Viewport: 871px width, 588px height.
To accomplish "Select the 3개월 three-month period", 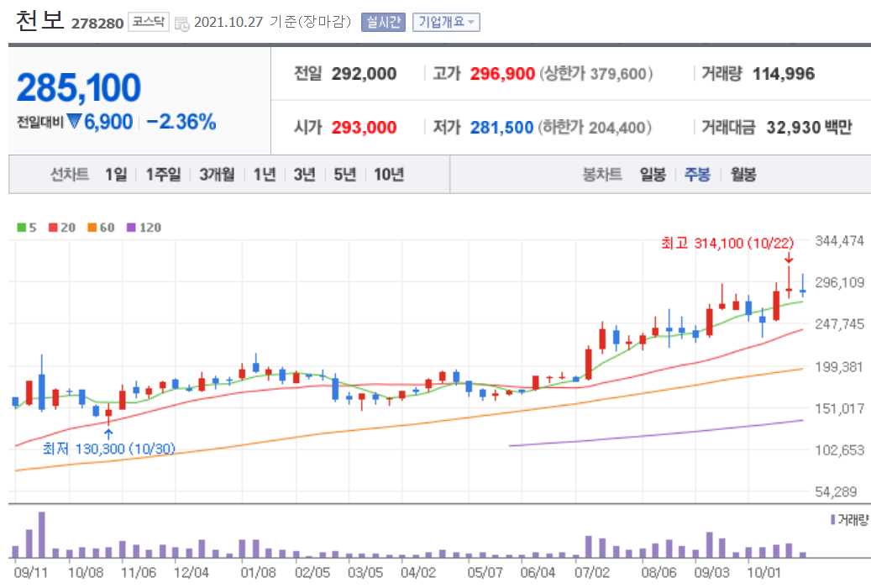I will click(x=218, y=175).
